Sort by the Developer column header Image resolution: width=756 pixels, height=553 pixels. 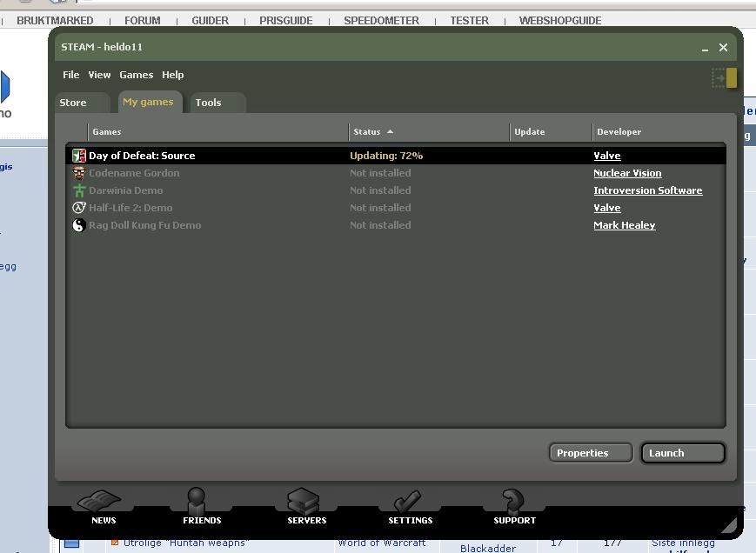coord(660,131)
